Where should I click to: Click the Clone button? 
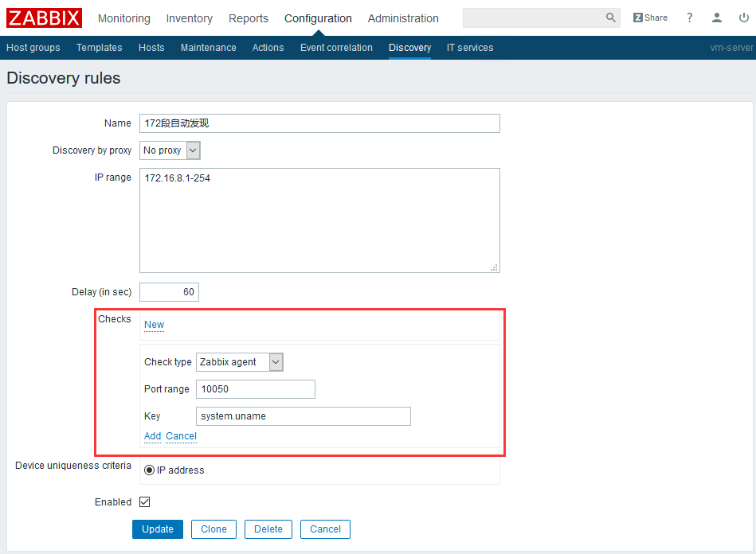pos(213,529)
